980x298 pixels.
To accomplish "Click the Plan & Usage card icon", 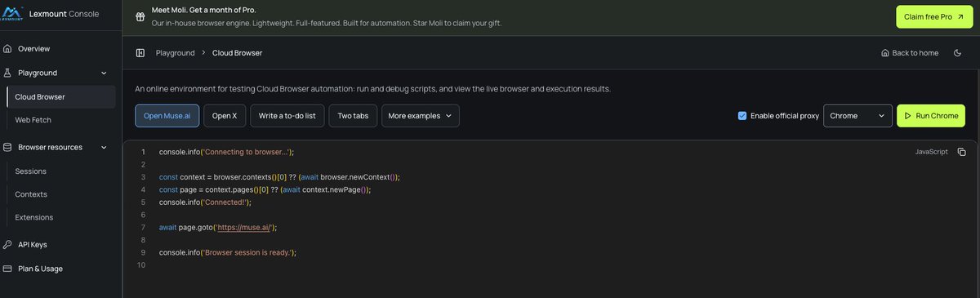I will 7,269.
